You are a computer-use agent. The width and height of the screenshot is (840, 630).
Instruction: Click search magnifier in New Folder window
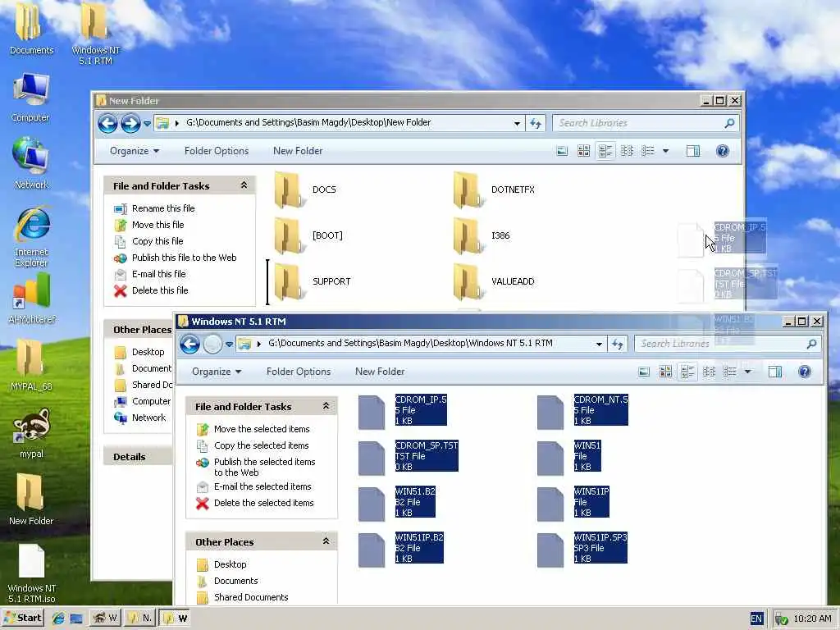tap(728, 123)
